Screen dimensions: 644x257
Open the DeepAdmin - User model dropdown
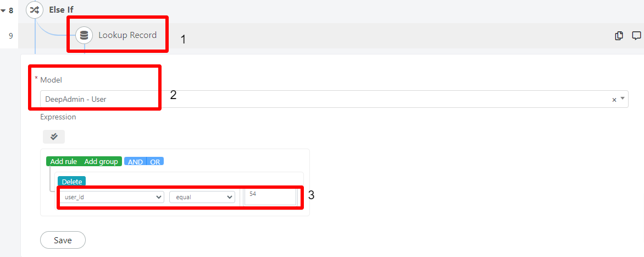point(334,99)
